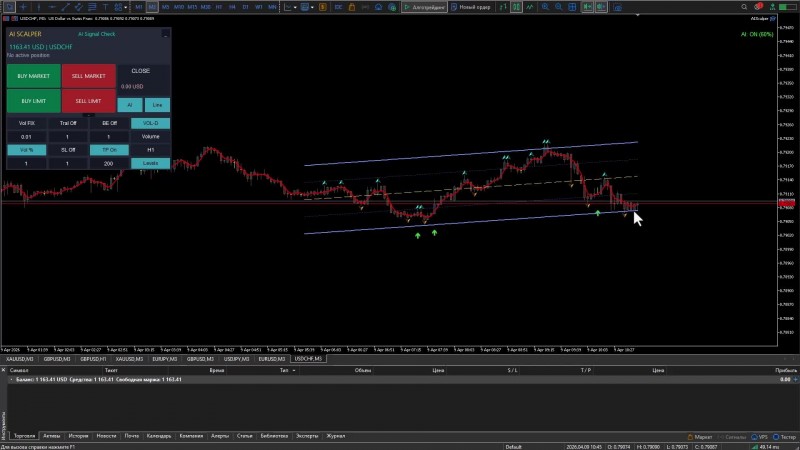The height and width of the screenshot is (450, 800).
Task: Open Маркет in the status bar
Action: (x=701, y=436)
